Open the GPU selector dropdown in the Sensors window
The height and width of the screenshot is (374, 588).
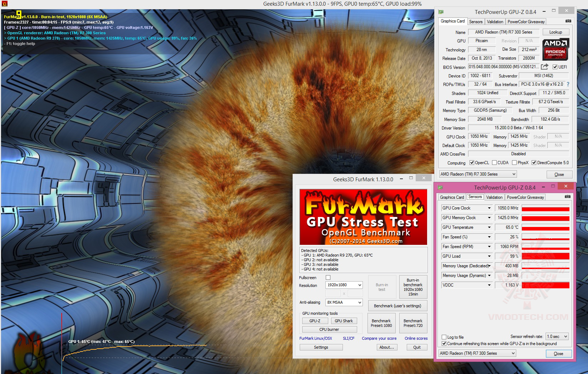coord(477,353)
